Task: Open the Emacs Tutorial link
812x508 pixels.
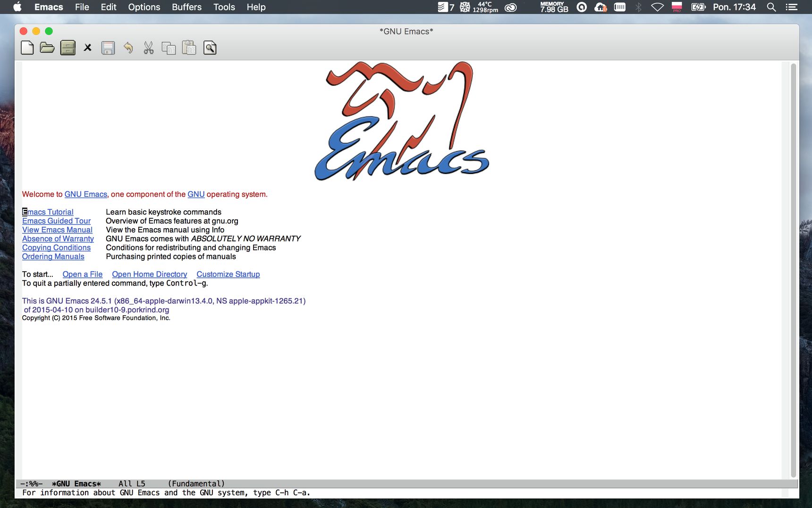Action: (x=48, y=212)
